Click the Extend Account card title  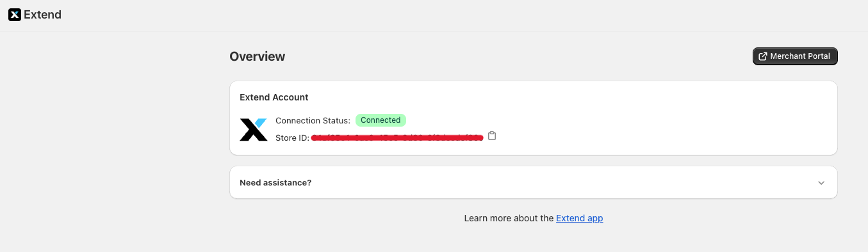274,97
